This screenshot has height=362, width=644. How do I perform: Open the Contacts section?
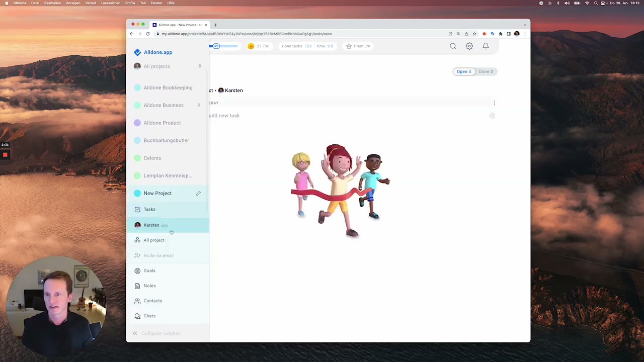pyautogui.click(x=168, y=301)
